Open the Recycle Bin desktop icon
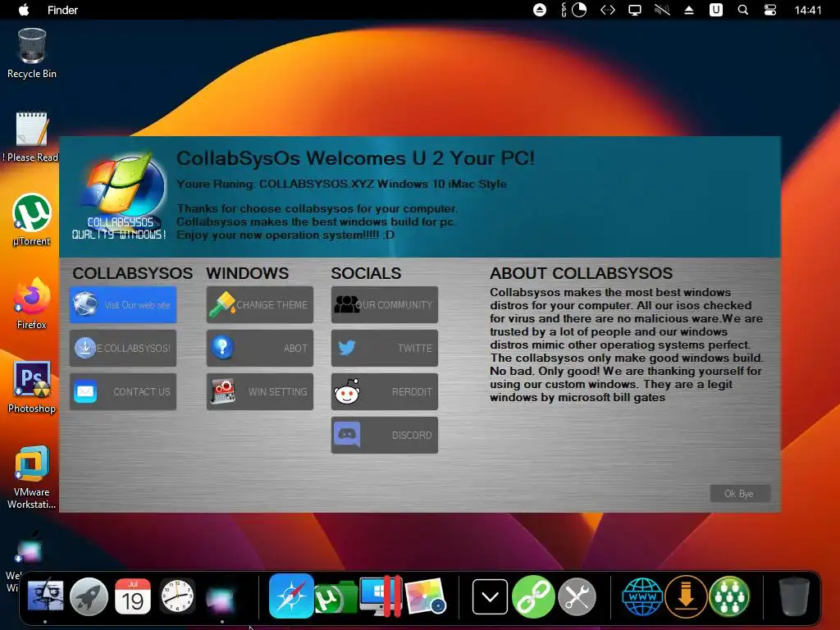Screen dimensions: 840x630 coord(32,53)
